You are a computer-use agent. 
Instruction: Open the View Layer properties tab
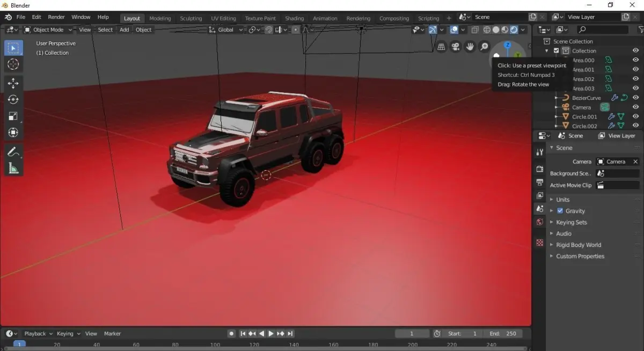coord(540,195)
